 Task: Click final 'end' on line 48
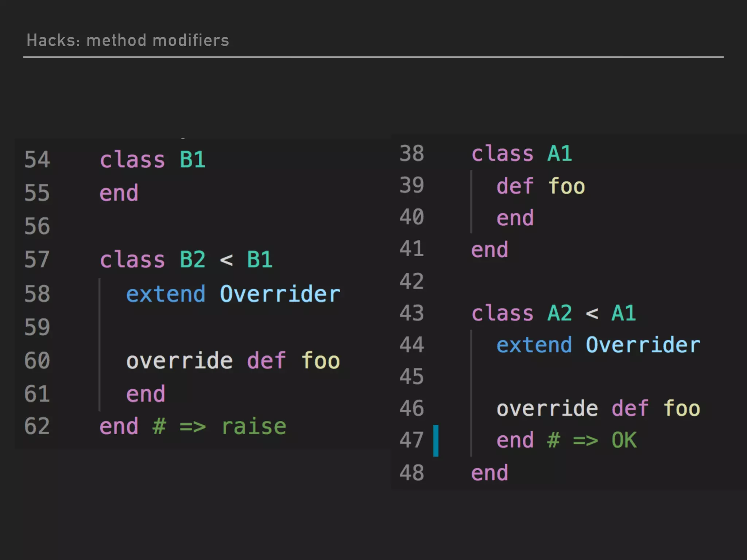click(489, 473)
